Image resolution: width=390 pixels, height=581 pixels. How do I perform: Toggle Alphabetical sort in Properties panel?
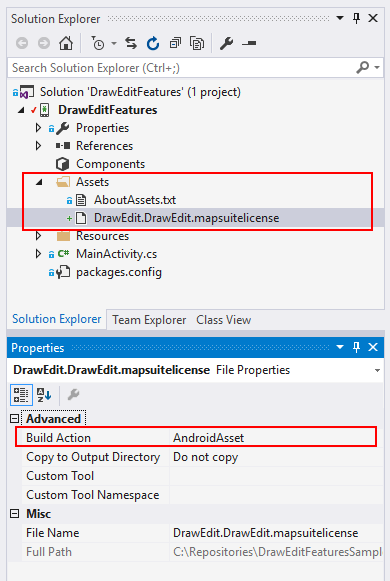coord(44,395)
